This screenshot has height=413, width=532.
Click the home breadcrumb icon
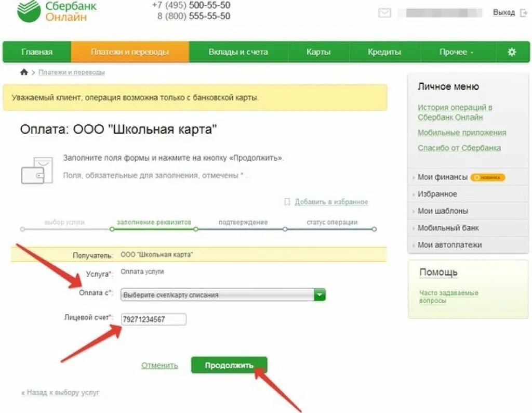click(x=24, y=72)
